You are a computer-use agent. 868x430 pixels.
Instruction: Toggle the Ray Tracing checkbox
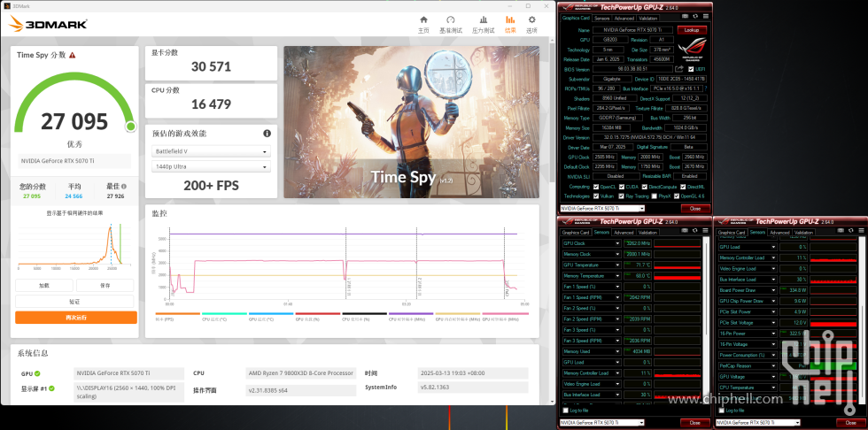(622, 196)
